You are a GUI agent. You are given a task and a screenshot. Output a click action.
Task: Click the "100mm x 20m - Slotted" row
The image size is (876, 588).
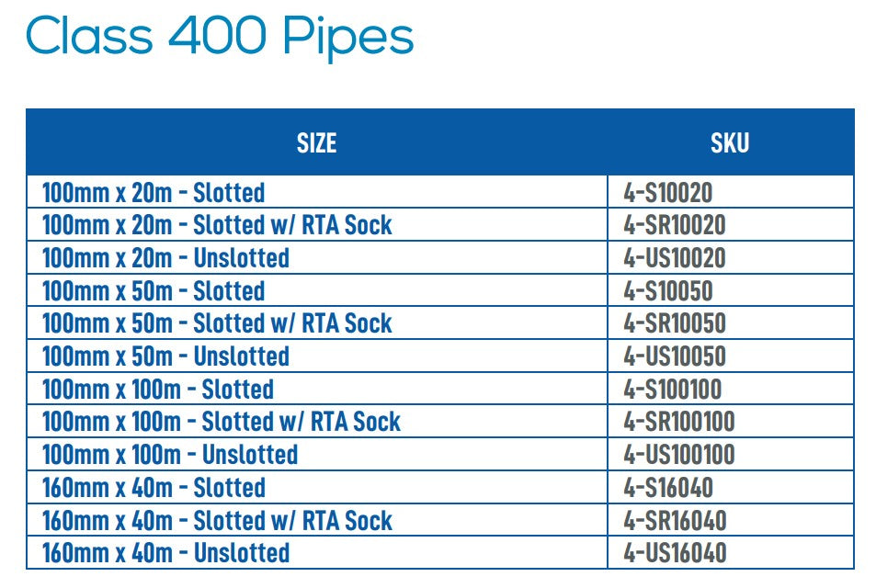coord(154,193)
